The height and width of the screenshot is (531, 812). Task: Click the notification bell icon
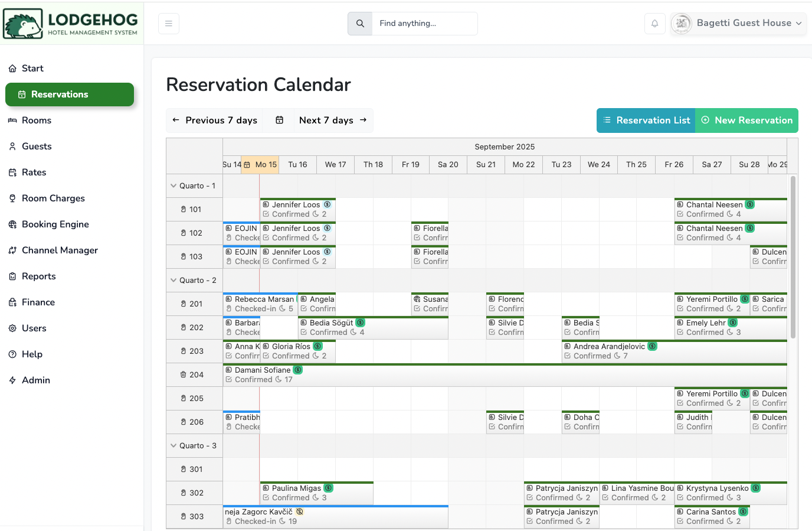[655, 24]
